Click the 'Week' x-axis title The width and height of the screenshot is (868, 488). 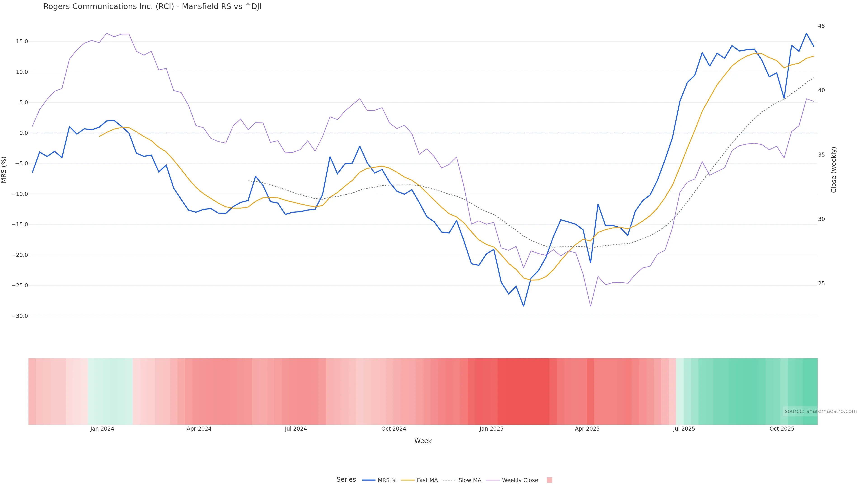(x=423, y=441)
